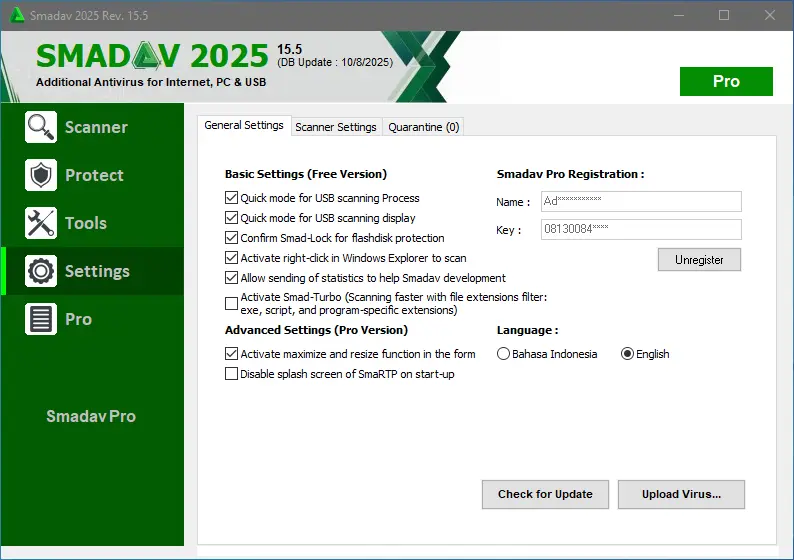Click the Smadav Pro sidebar text
Screen dimensions: 794x560
91,416
